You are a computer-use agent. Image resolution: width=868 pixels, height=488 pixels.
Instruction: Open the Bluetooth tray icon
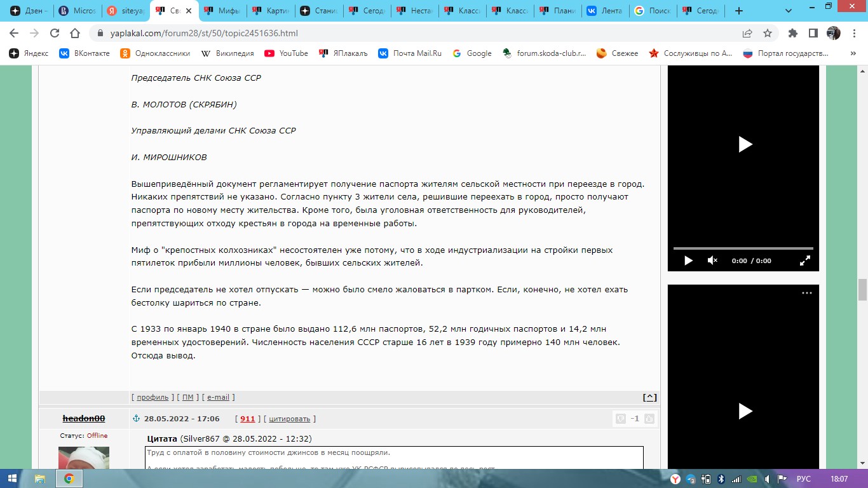721,478
